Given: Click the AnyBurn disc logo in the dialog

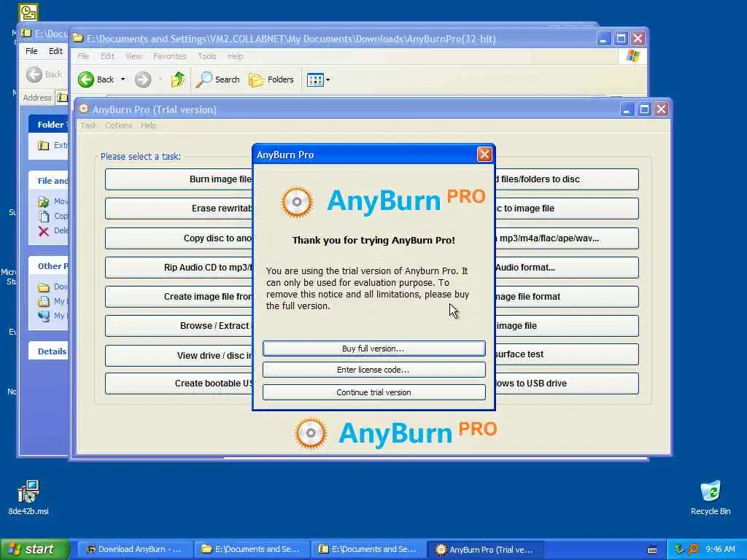Looking at the screenshot, I should (297, 202).
